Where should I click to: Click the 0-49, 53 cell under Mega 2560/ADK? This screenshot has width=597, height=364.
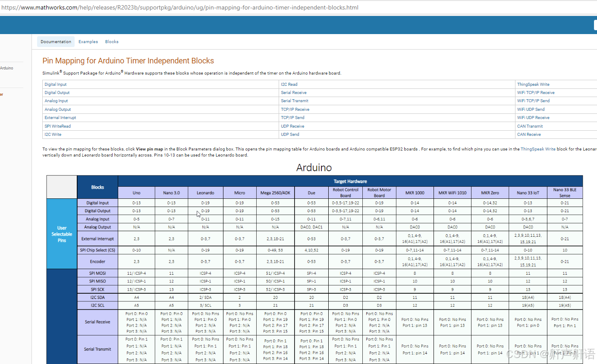(275, 250)
